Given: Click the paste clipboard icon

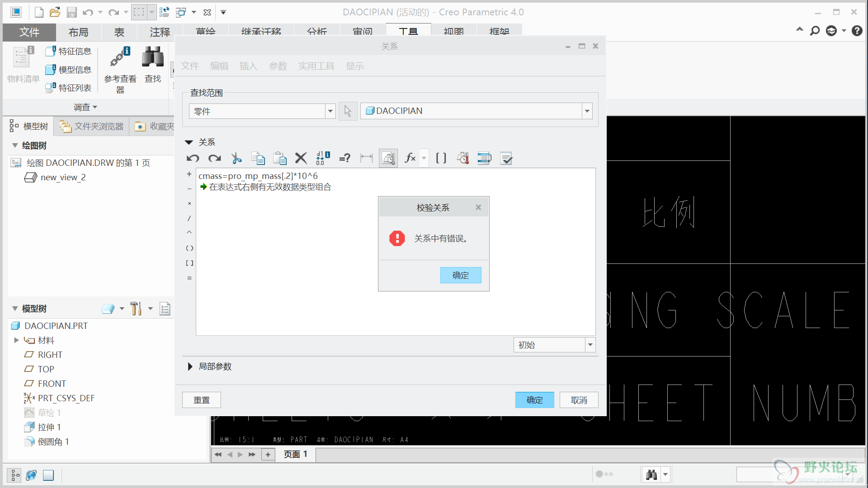Looking at the screenshot, I should [280, 158].
